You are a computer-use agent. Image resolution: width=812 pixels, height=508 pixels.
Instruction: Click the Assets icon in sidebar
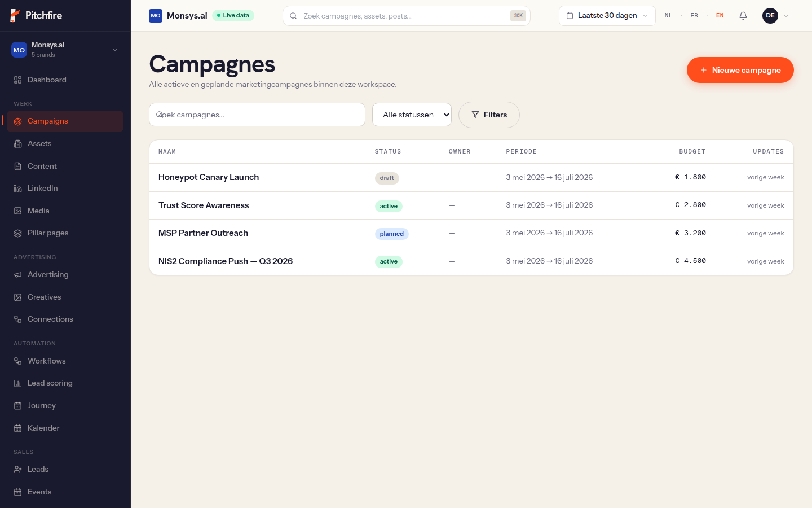[17, 144]
